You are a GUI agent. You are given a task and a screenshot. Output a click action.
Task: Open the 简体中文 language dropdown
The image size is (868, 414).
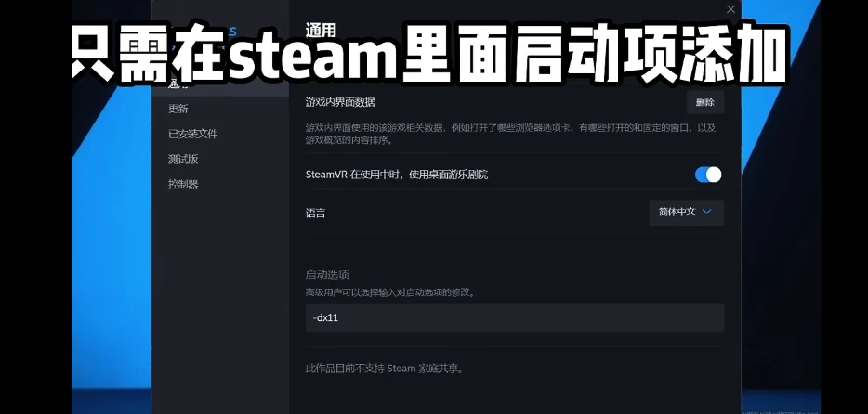687,213
